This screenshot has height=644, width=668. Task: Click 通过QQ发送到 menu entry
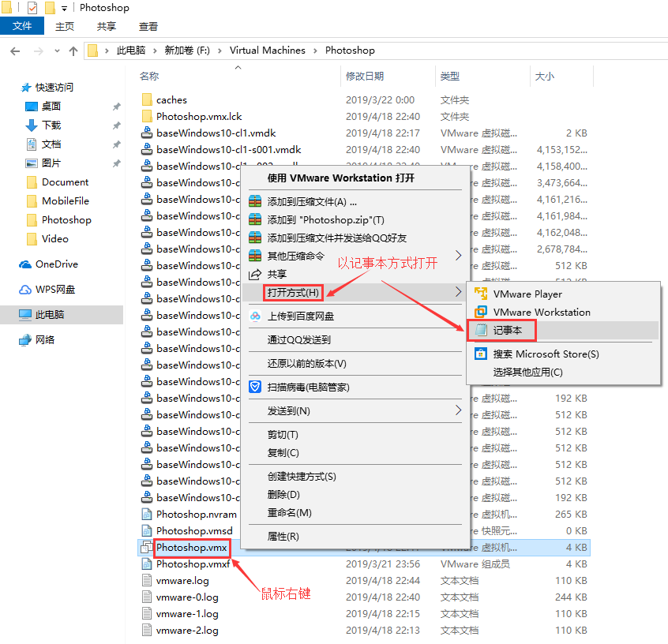[x=298, y=339]
